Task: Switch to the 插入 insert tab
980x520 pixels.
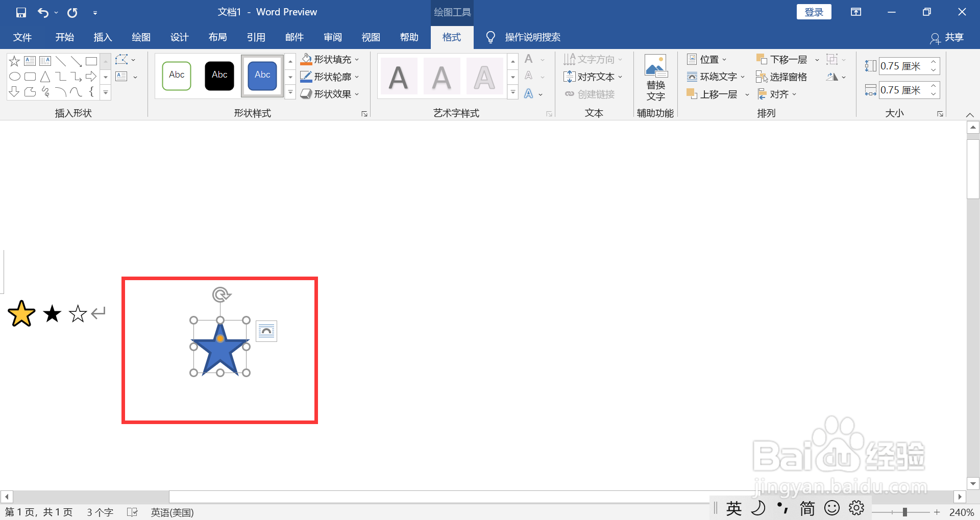Action: [103, 37]
